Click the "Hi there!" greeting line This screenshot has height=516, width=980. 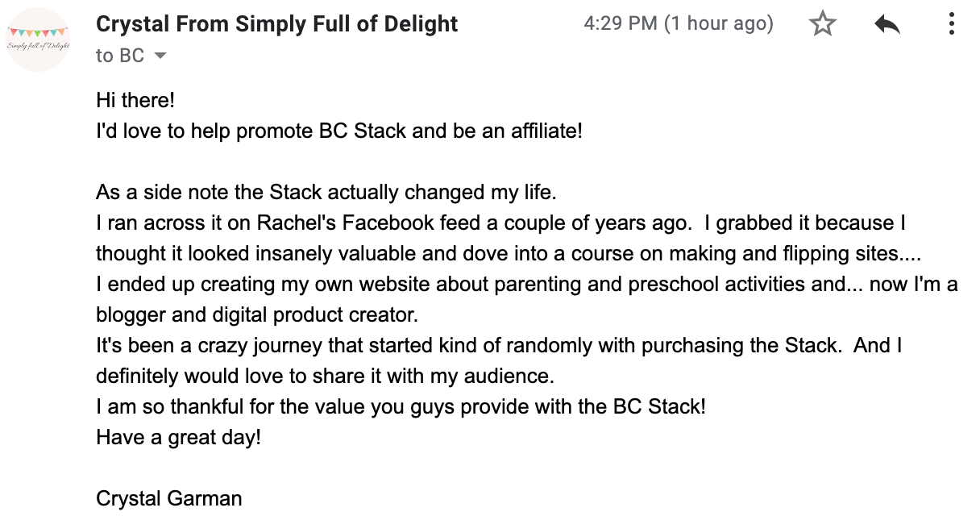[135, 100]
